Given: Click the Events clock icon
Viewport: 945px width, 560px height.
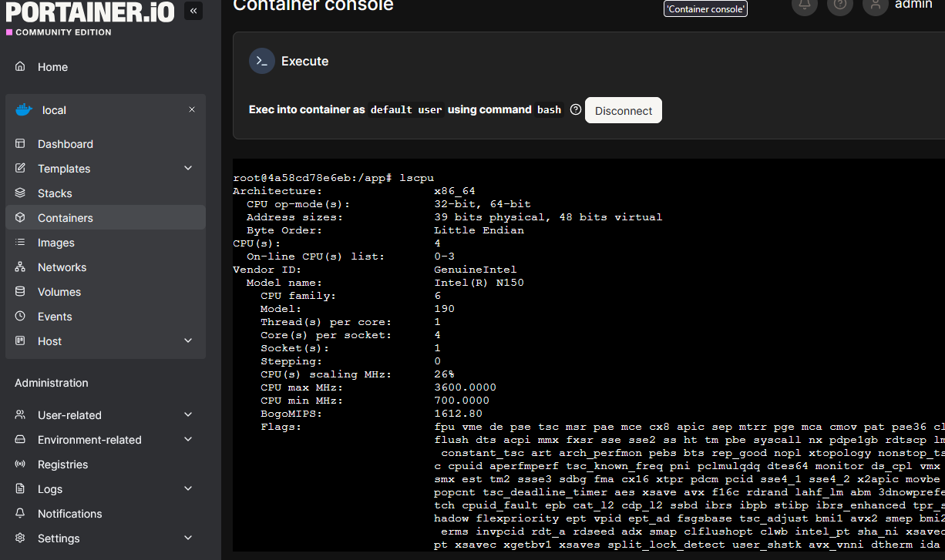Looking at the screenshot, I should [21, 317].
